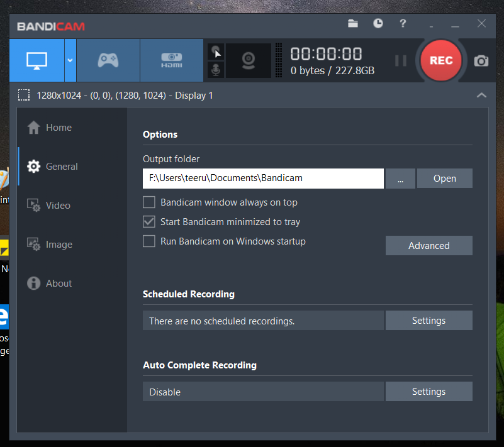Open Scheduled Recording Settings button
Screen dimensions: 504x447
tap(428, 320)
